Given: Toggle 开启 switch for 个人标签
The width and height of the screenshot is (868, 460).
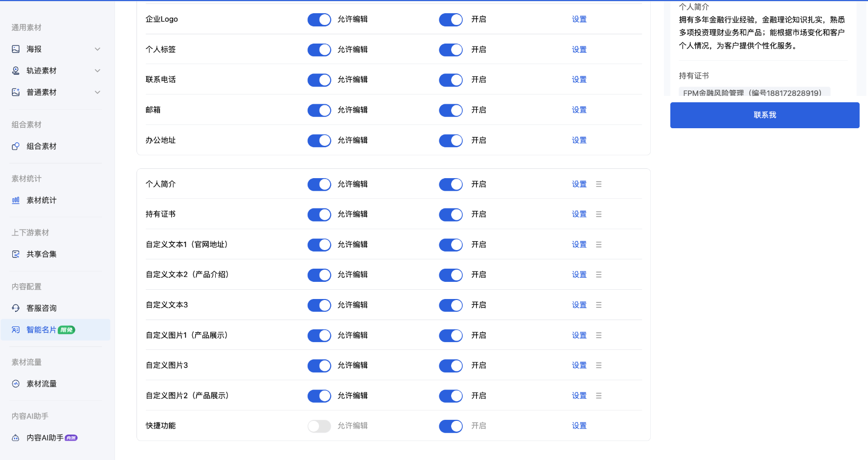Looking at the screenshot, I should 451,50.
